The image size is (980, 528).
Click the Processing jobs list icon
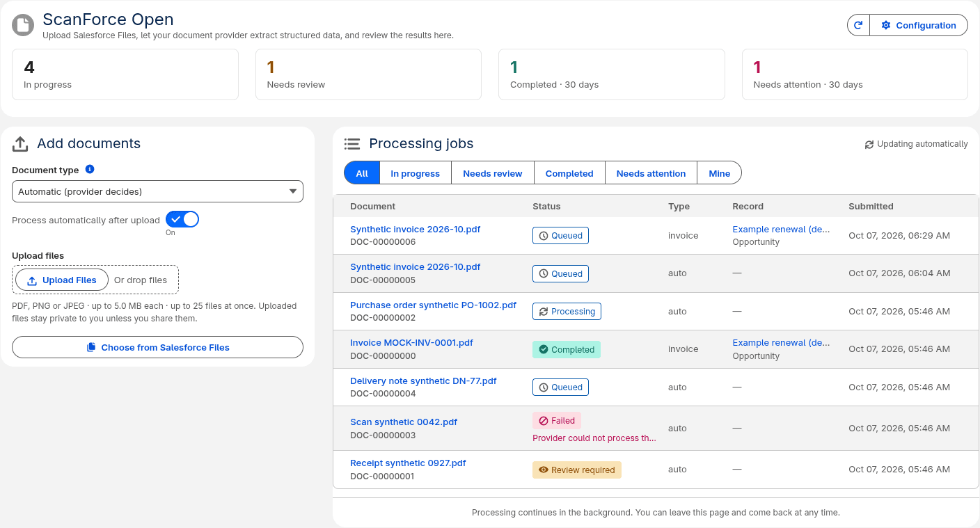pos(352,143)
